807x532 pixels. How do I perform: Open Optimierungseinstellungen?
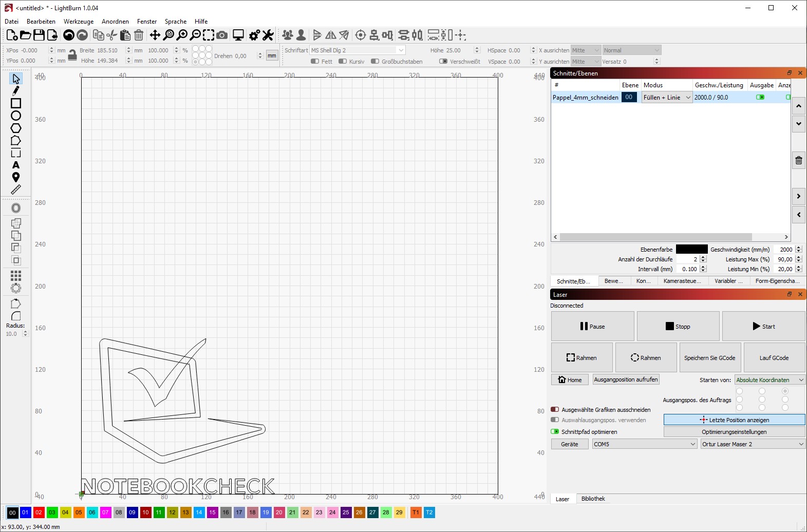(x=734, y=432)
